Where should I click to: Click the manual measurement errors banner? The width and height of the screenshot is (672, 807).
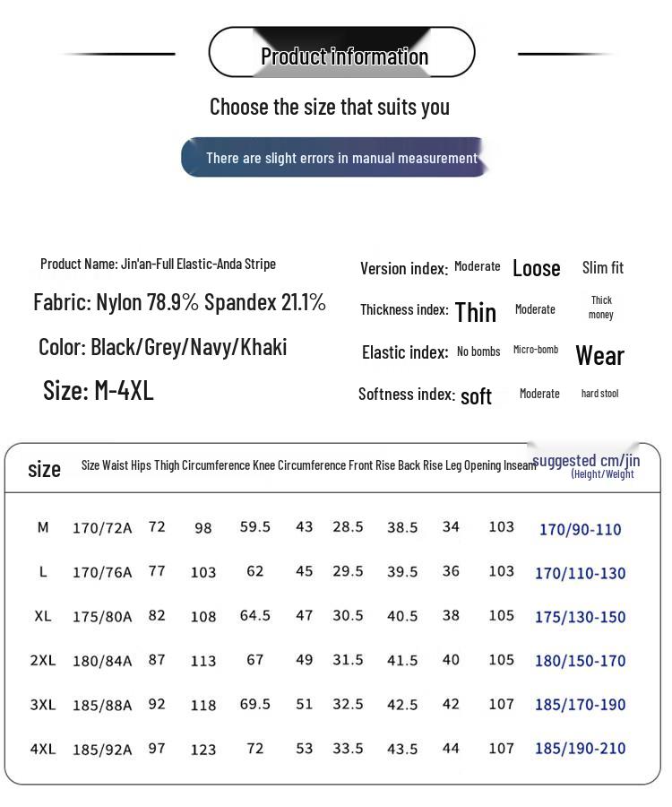click(x=336, y=158)
